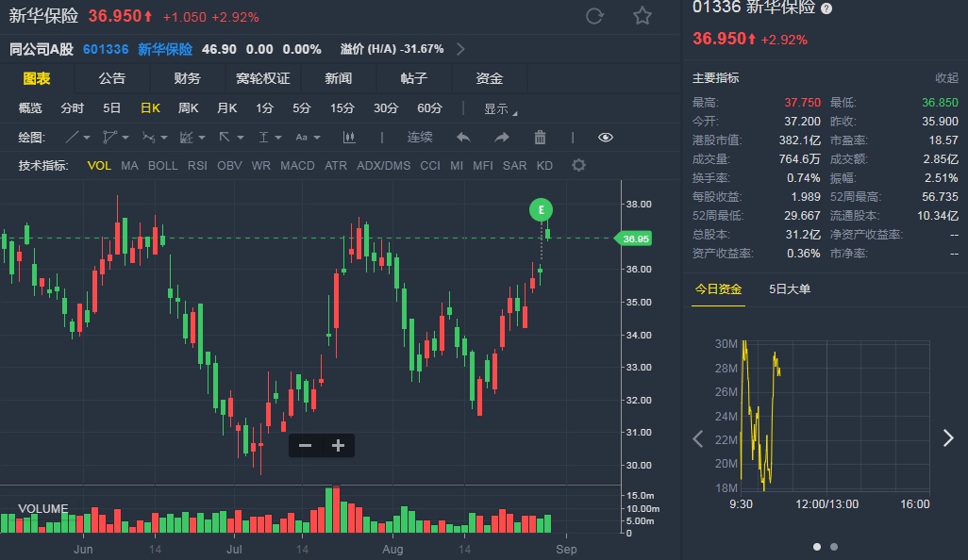Open technical indicator settings gear
Screen dimensions: 968x560
coord(578,166)
